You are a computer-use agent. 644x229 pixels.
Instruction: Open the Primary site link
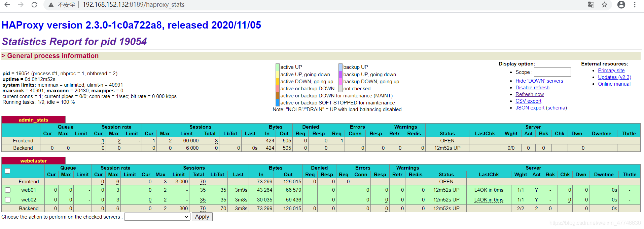(x=611, y=71)
